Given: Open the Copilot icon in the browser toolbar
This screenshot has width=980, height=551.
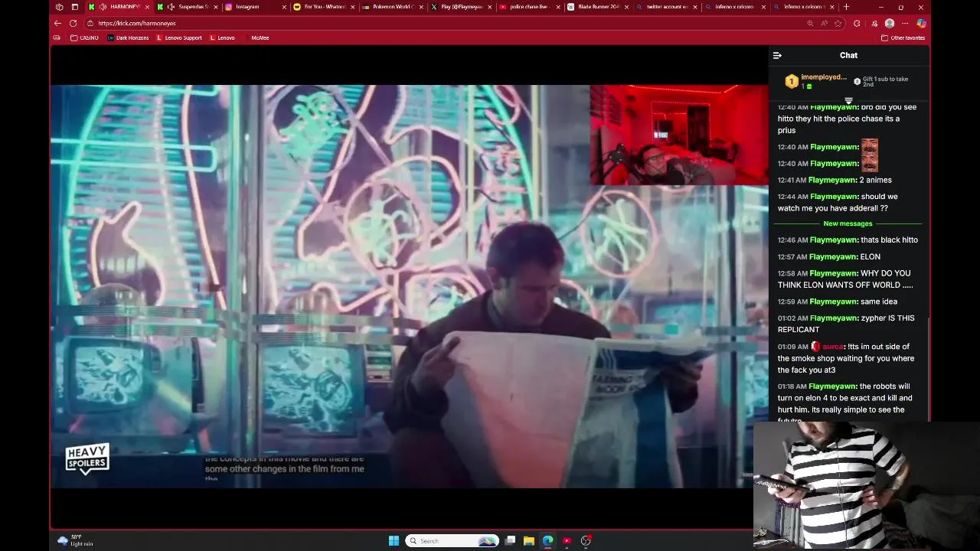Looking at the screenshot, I should (x=922, y=23).
